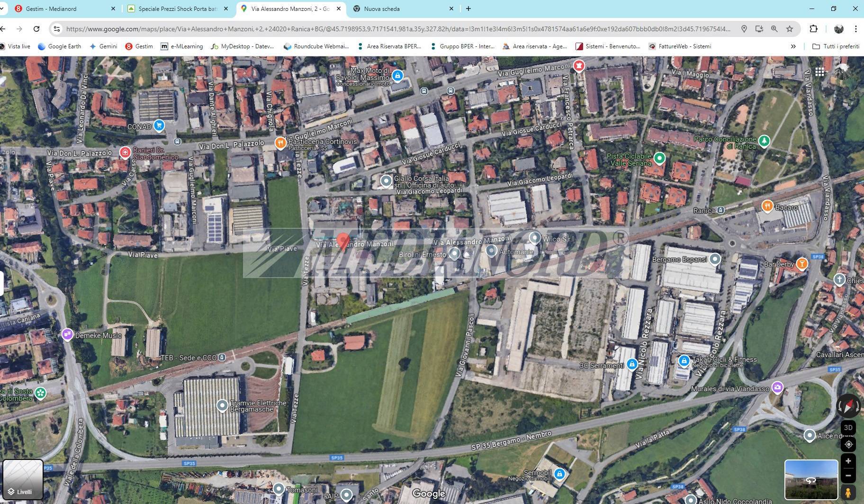Select the Takari Cicli & Fitness pin

click(x=684, y=361)
